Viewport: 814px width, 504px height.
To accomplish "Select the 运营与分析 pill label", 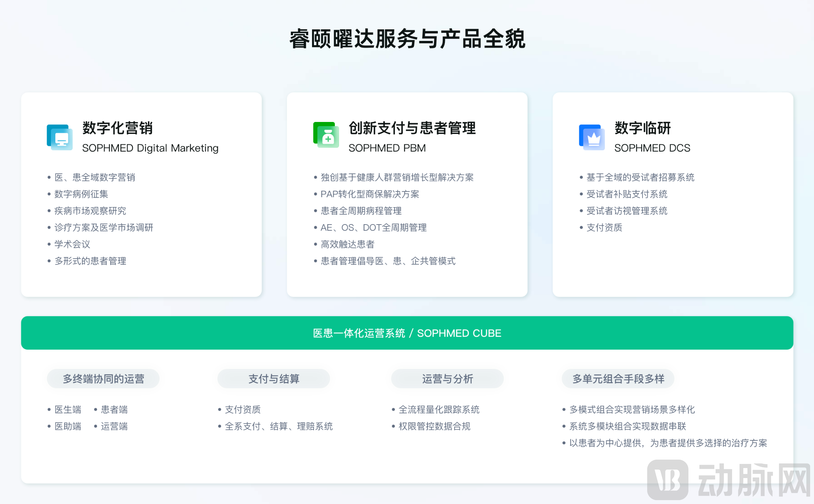I will pyautogui.click(x=448, y=379).
